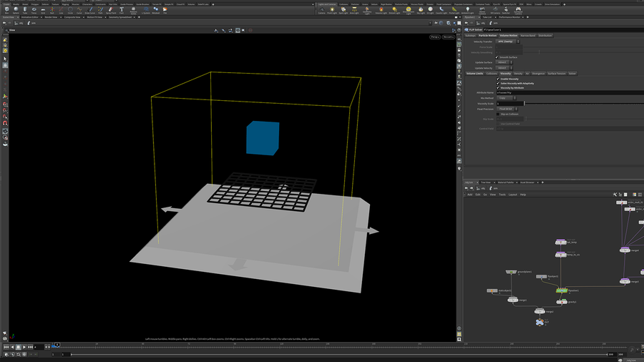
Task: Add a Gamepad Camera from the shelf
Action: tap(518, 11)
